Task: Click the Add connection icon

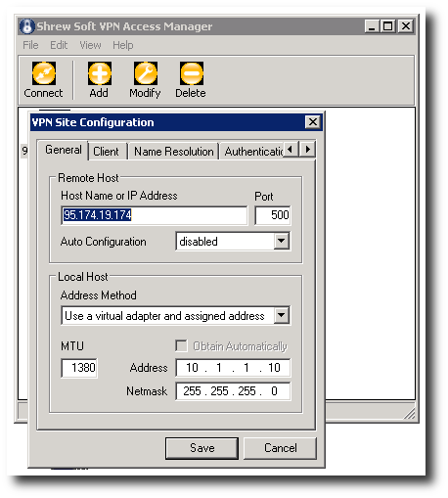Action: [100, 73]
